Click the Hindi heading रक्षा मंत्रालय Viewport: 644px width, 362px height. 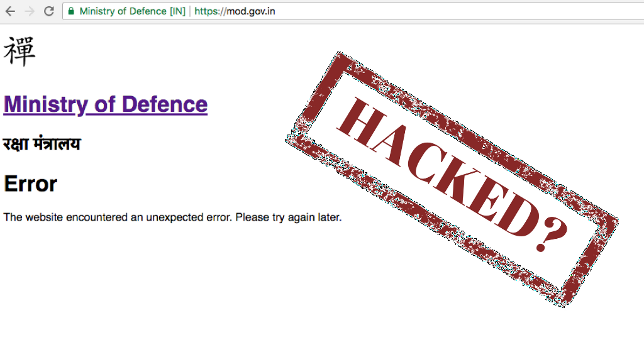coord(42,144)
